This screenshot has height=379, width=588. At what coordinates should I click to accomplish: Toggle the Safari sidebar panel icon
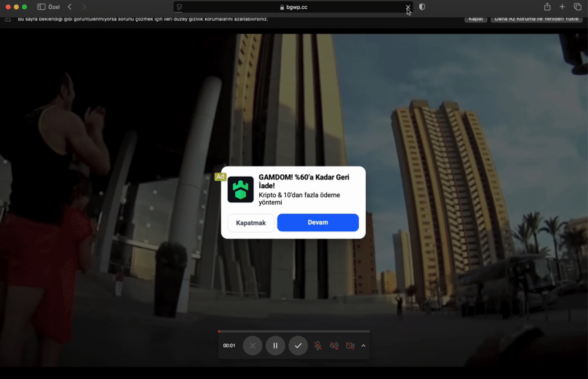tap(41, 6)
